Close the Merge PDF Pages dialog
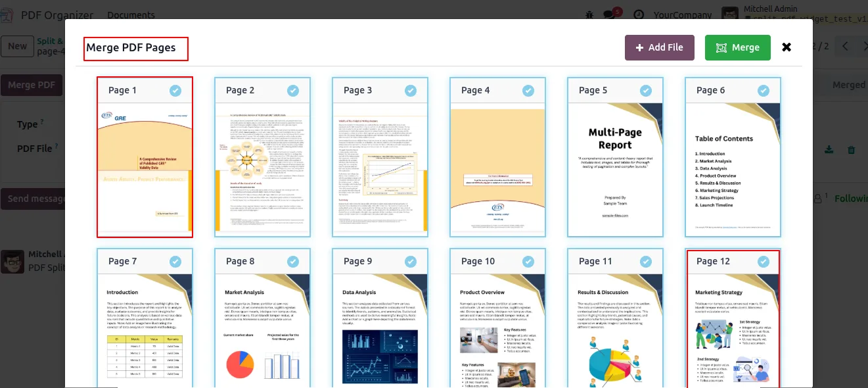 (x=787, y=47)
